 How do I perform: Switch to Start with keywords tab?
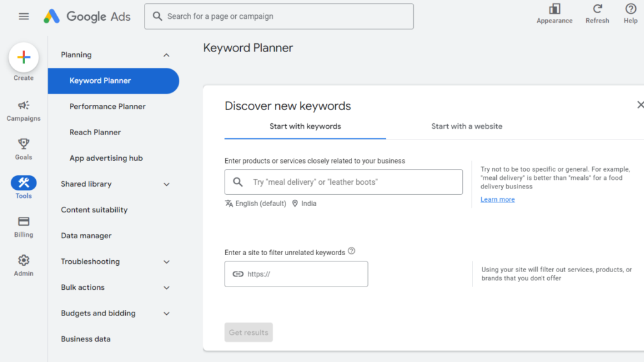(x=305, y=126)
